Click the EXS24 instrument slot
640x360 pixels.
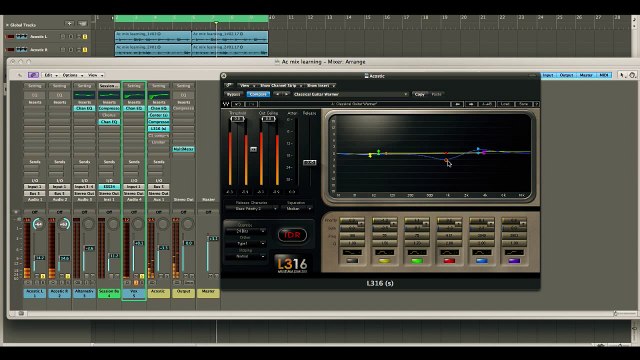coord(109,187)
